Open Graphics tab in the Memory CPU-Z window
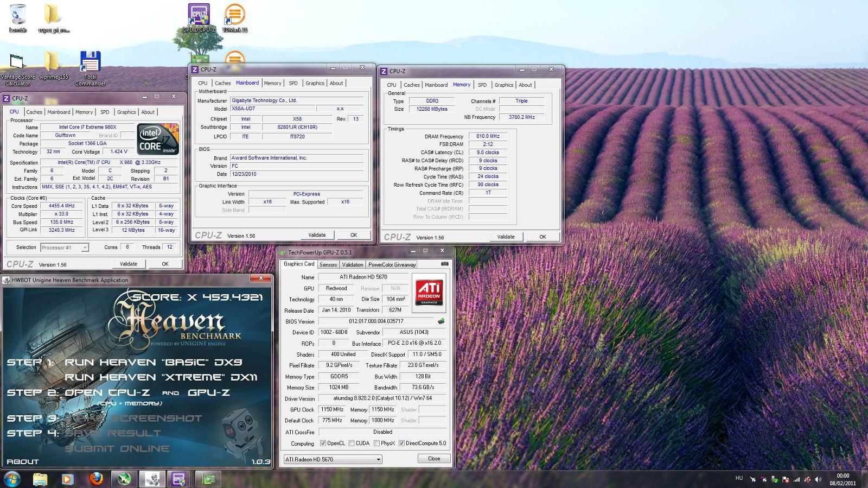Screen dimensions: 868x488 pos(503,85)
